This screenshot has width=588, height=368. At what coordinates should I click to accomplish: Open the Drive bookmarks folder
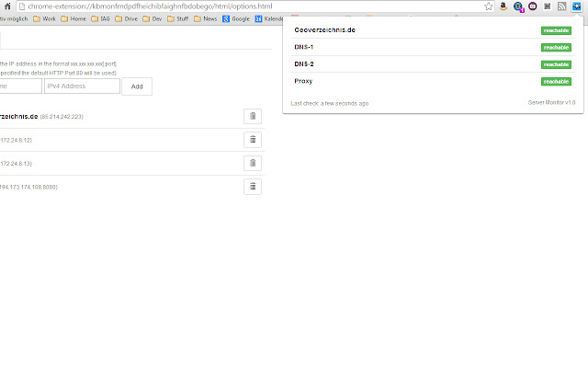tap(127, 18)
